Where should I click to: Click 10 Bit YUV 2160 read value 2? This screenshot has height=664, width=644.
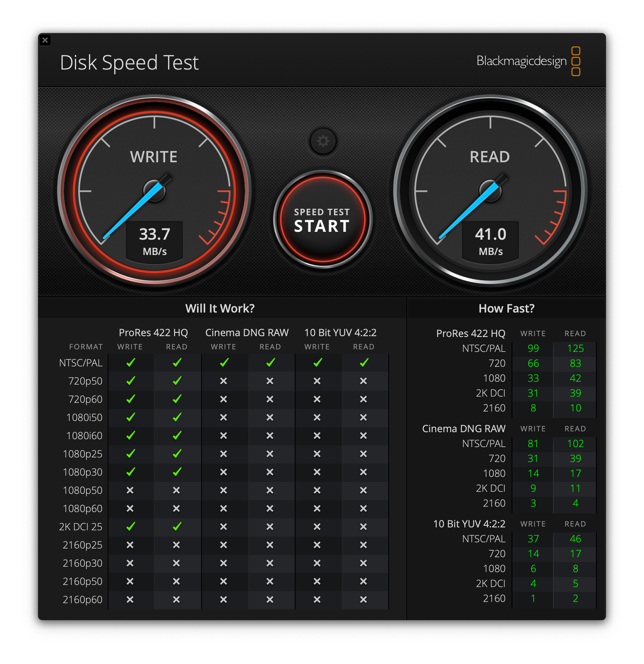pyautogui.click(x=575, y=599)
